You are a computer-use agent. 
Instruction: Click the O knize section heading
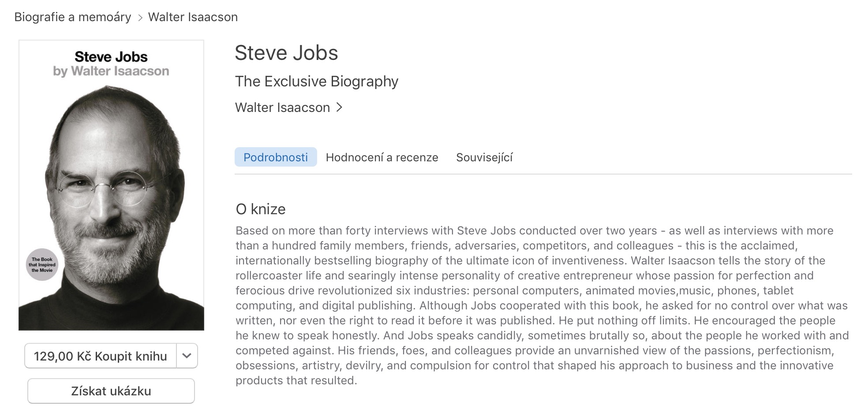(x=261, y=209)
